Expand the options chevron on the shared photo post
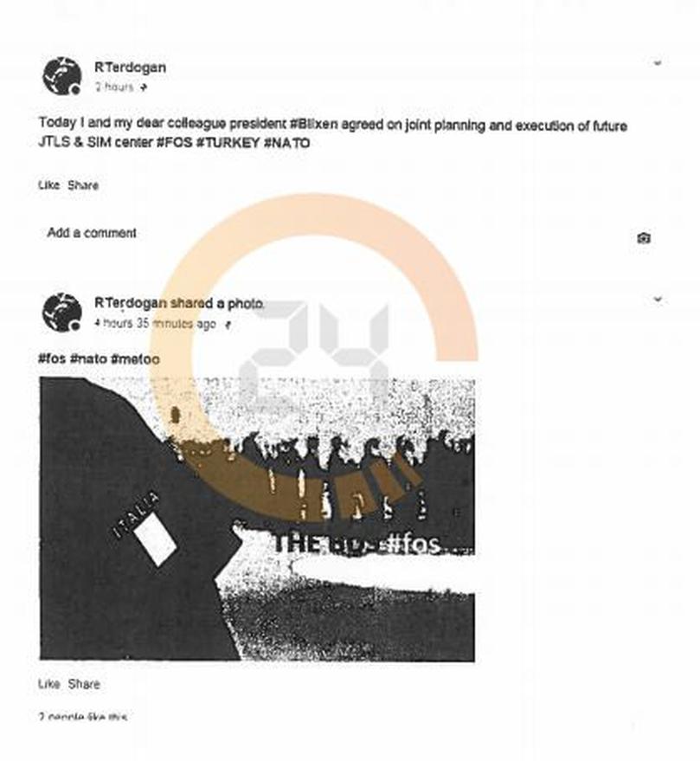 pyautogui.click(x=658, y=299)
